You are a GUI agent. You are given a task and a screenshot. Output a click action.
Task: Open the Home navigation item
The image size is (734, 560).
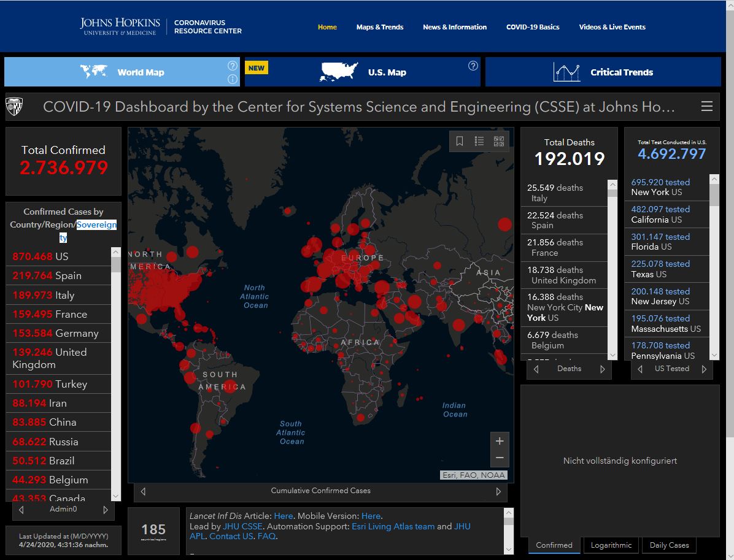point(327,27)
